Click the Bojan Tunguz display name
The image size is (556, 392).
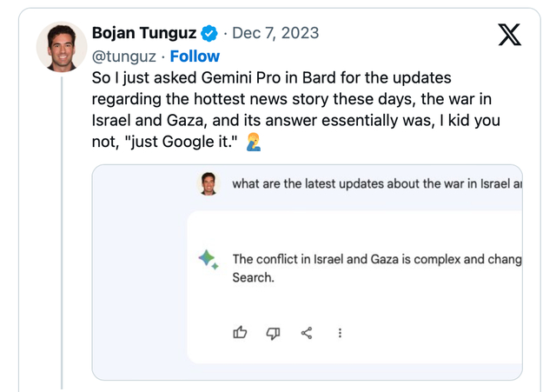click(143, 33)
